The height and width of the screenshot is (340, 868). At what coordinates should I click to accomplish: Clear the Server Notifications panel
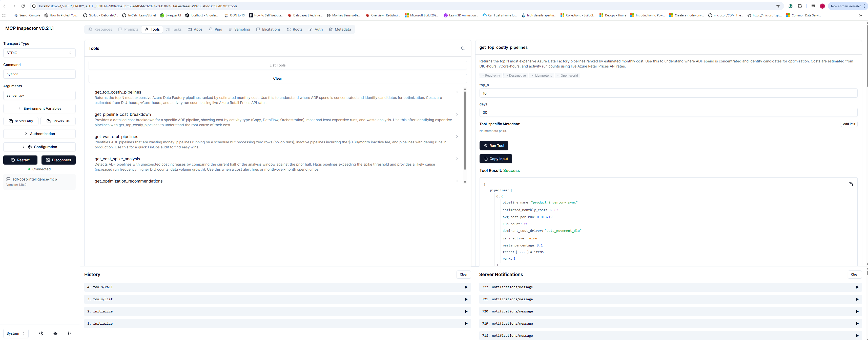[x=855, y=275]
